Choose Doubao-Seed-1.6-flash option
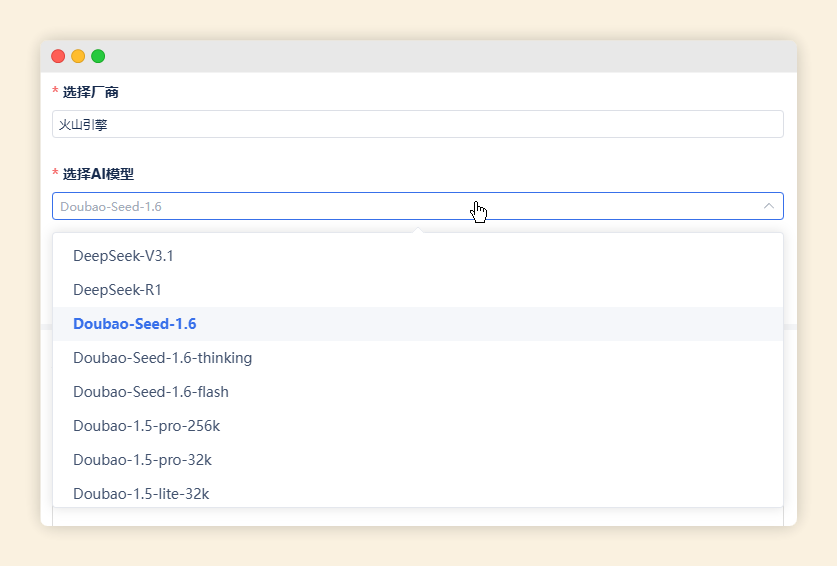Image resolution: width=837 pixels, height=566 pixels. click(x=417, y=392)
